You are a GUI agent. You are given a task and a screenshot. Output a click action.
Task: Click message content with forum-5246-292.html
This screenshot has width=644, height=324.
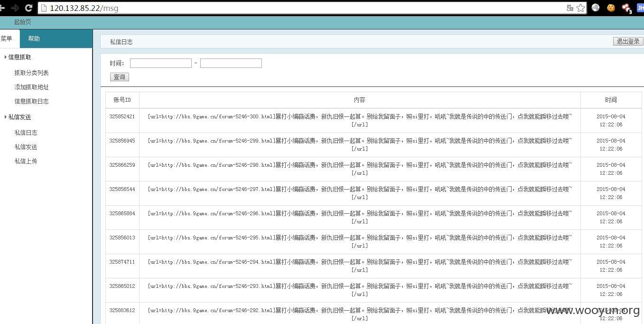pos(360,314)
